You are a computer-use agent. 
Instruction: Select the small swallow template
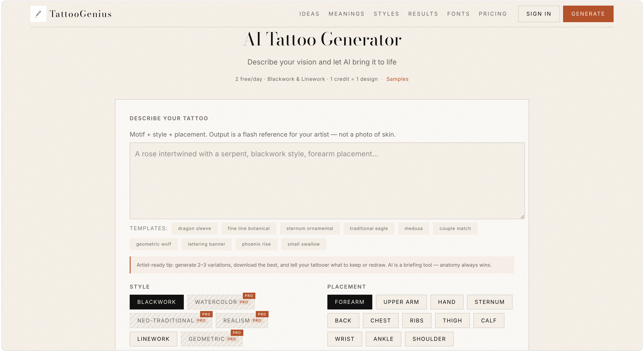303,244
